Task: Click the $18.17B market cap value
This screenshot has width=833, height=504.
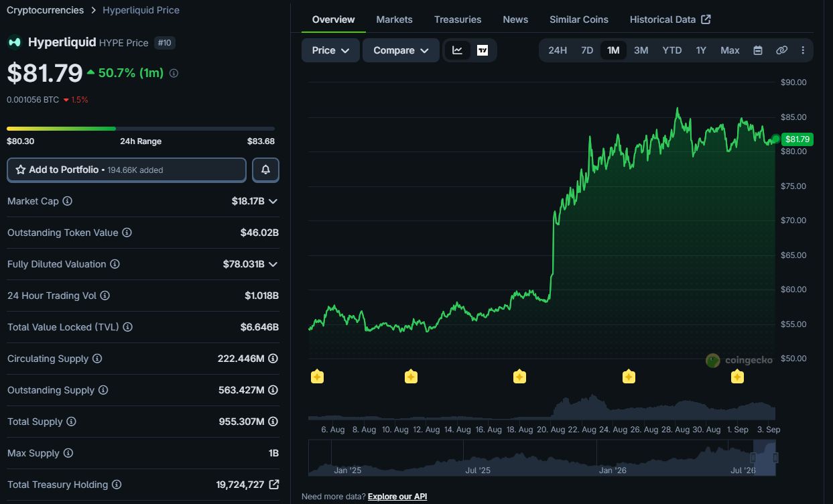Action: click(248, 201)
